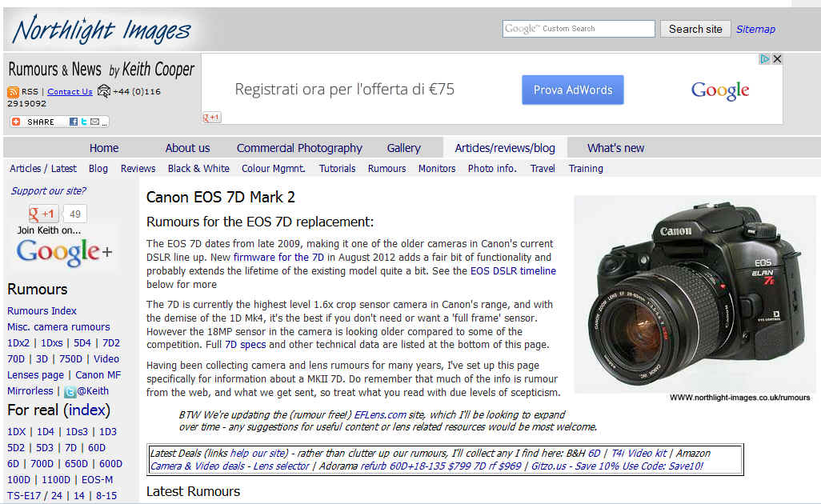Open the firmware for the 7D link
Screen dimensions: 821x504
(278, 258)
